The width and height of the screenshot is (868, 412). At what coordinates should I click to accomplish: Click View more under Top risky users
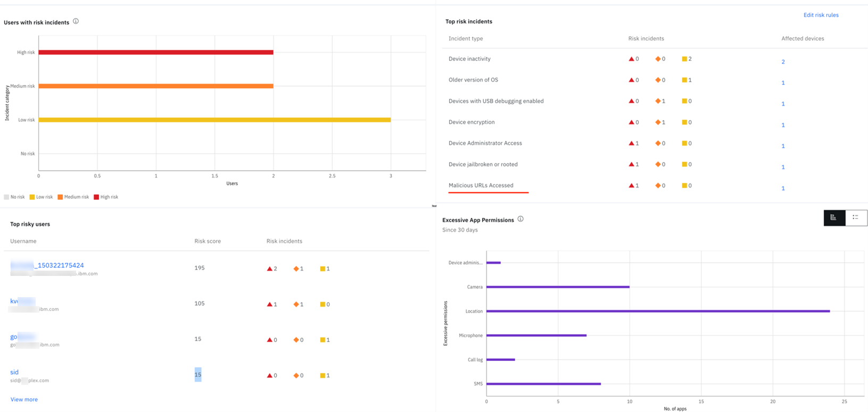(x=24, y=399)
